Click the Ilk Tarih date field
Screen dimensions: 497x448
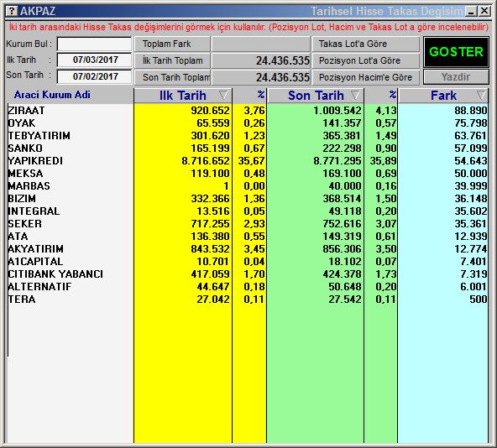click(x=95, y=60)
